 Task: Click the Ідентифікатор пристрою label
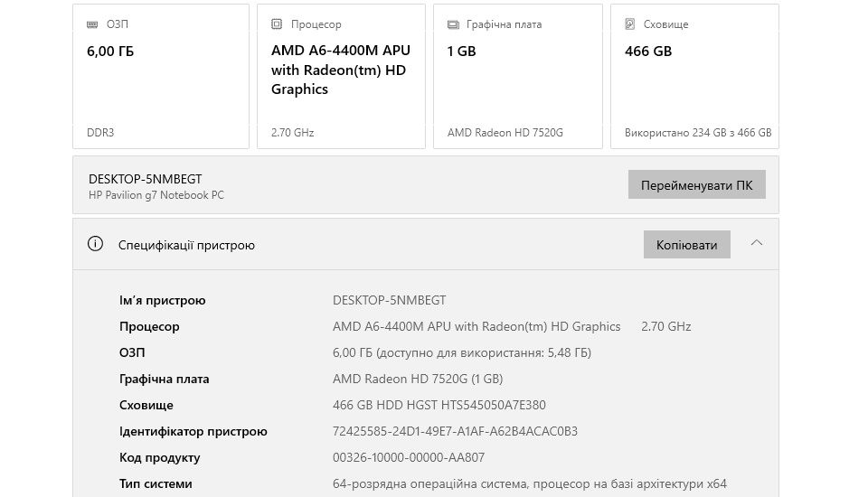pos(193,431)
